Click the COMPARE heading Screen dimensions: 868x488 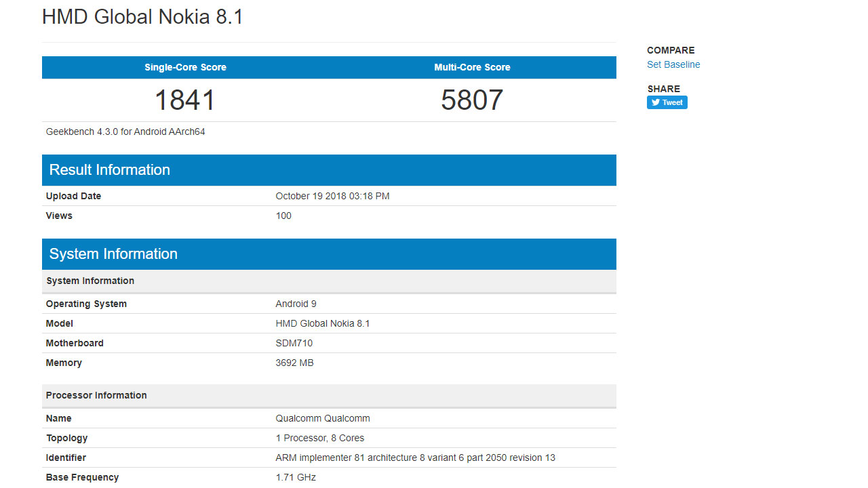pos(671,50)
